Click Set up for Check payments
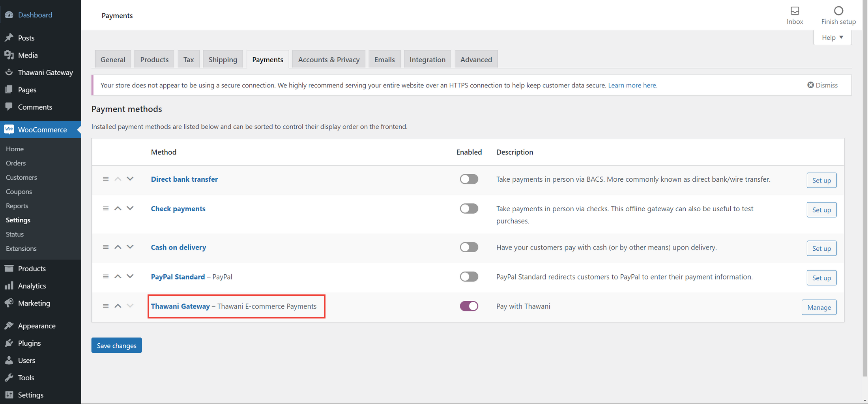Image resolution: width=868 pixels, height=404 pixels. [x=821, y=210]
